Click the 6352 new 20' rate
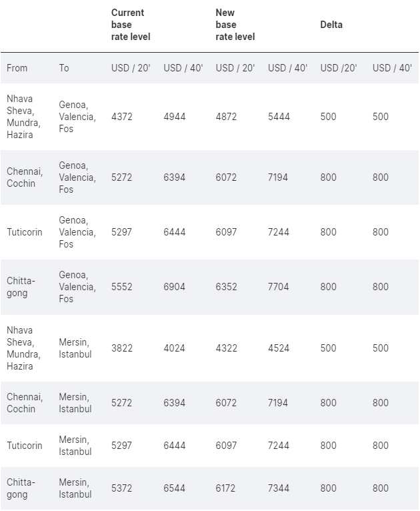The width and height of the screenshot is (420, 511). pos(226,287)
